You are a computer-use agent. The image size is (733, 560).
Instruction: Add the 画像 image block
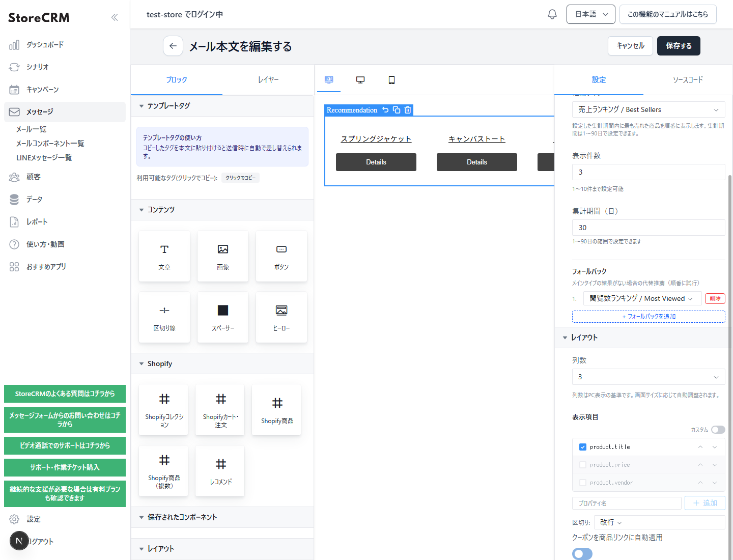coord(223,256)
